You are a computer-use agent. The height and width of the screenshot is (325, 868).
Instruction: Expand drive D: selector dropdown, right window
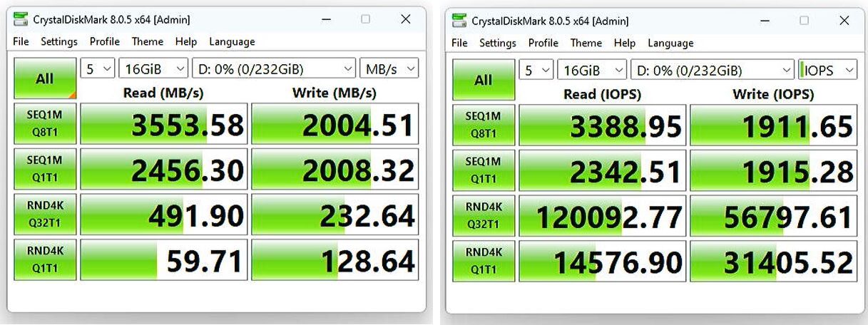click(713, 71)
